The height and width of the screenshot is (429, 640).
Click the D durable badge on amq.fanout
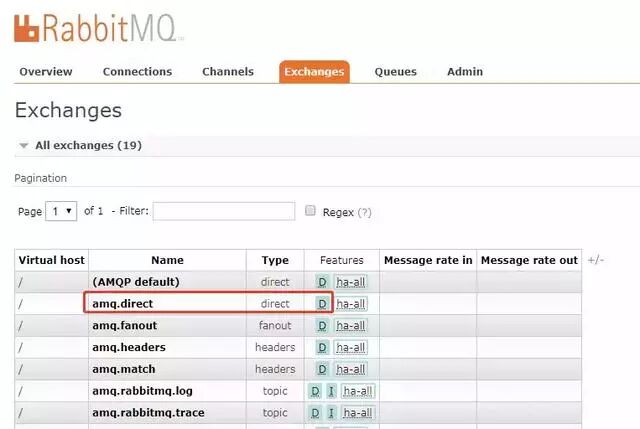click(322, 326)
